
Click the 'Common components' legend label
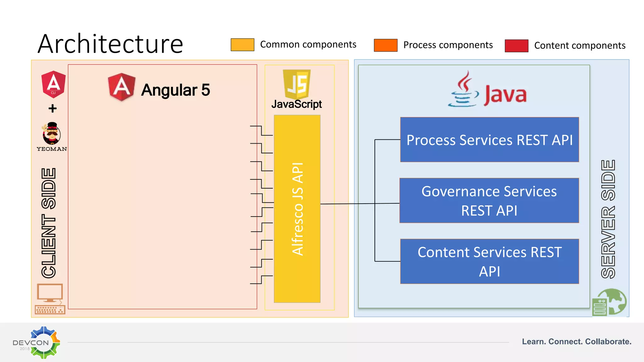point(308,44)
